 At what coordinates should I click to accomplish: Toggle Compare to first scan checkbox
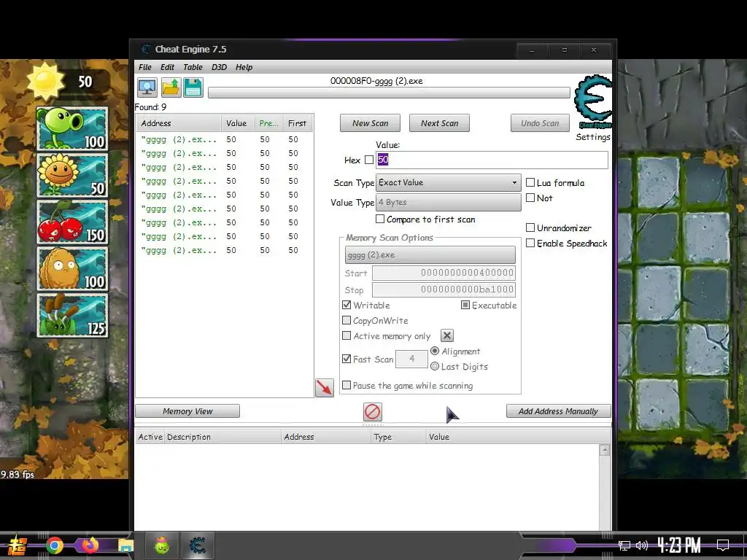[x=379, y=219]
